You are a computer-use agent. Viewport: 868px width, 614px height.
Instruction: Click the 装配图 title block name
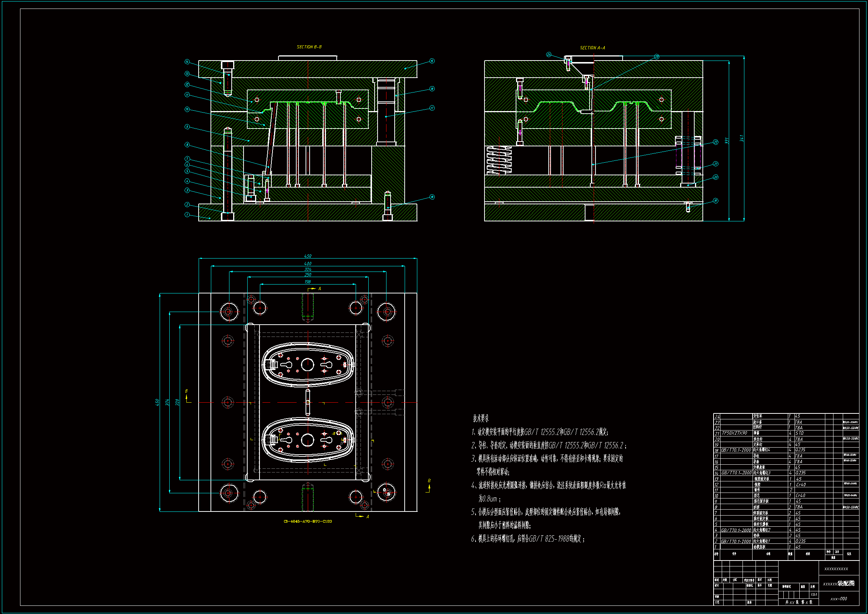click(846, 584)
